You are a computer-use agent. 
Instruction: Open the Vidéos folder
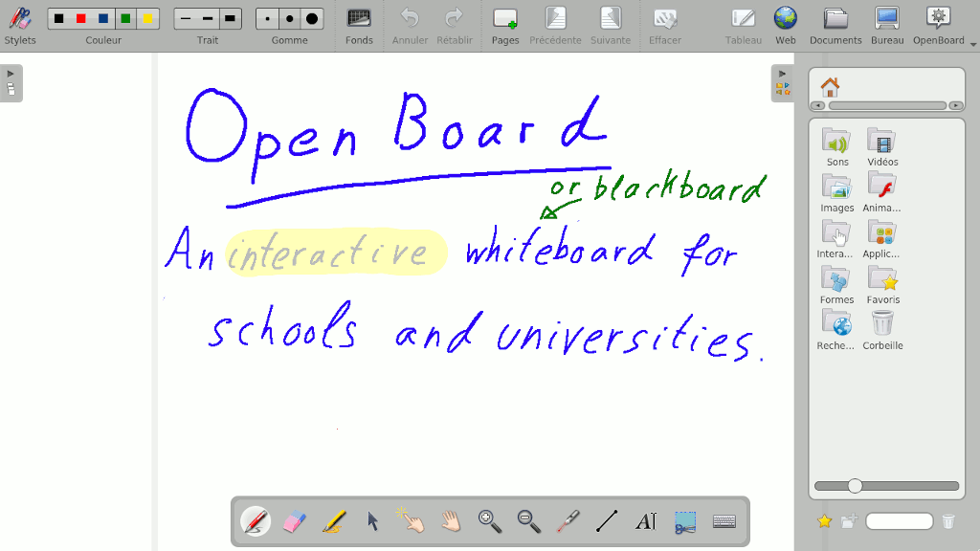(x=882, y=147)
